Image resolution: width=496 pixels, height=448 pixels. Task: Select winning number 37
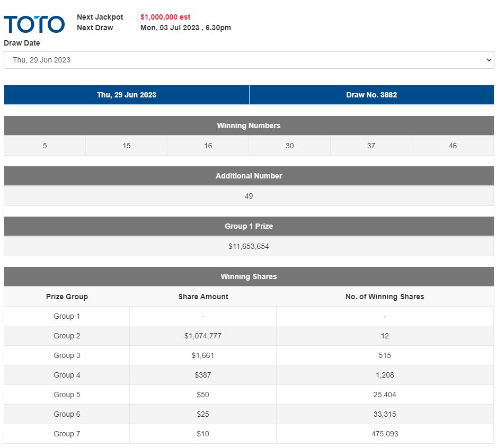(371, 146)
